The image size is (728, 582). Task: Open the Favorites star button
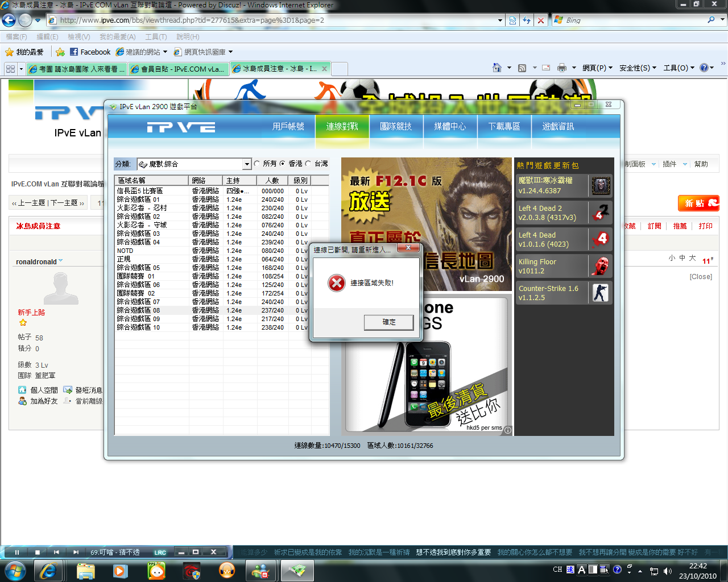(x=24, y=52)
